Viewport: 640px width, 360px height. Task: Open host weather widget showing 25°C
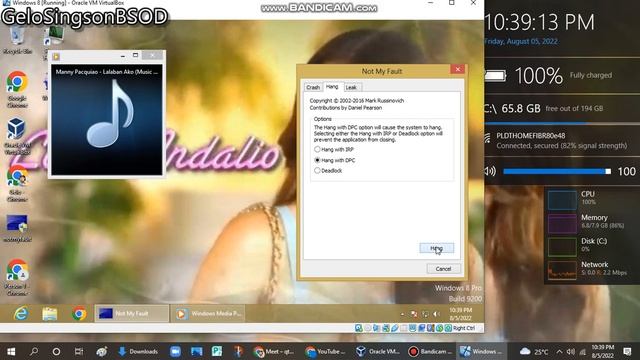534,351
